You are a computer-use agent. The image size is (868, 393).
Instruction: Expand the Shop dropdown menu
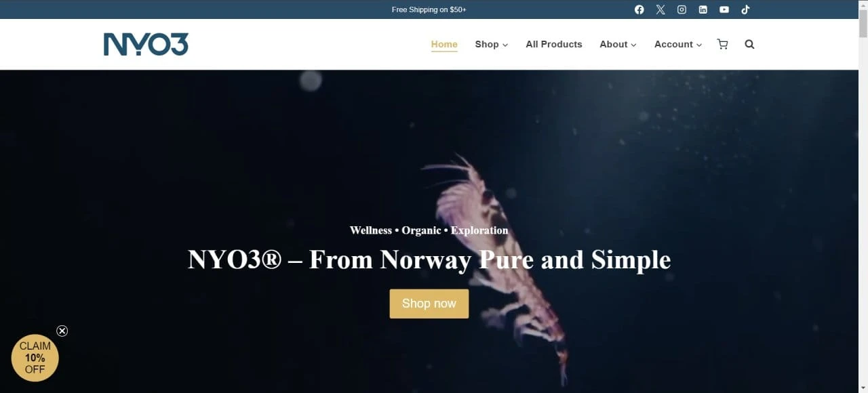(492, 44)
